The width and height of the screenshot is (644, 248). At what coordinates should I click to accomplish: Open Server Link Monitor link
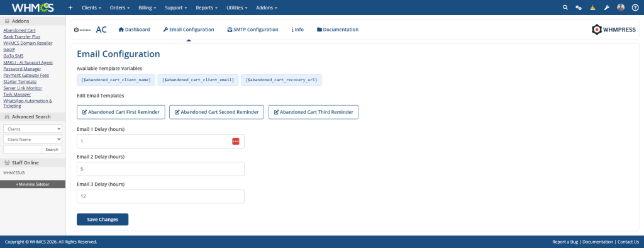(23, 88)
